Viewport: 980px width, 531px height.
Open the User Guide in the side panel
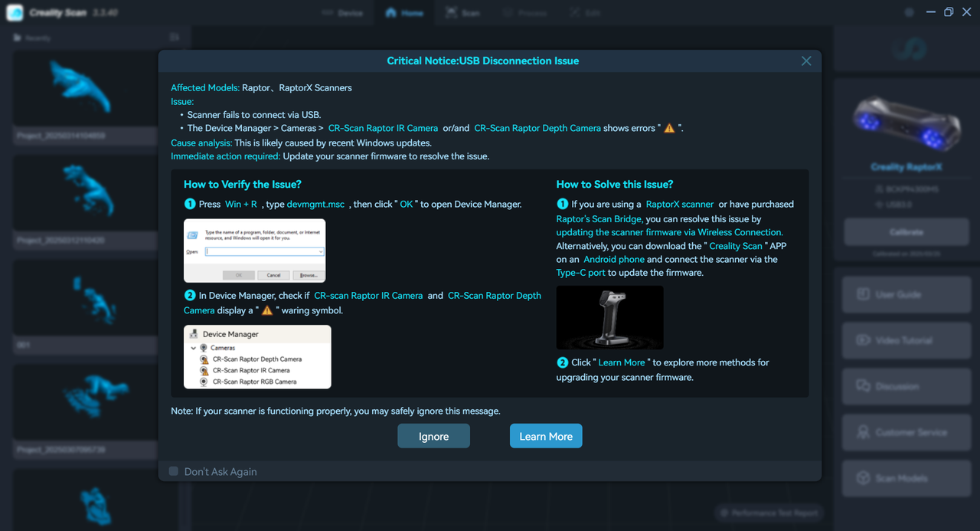[x=906, y=294]
